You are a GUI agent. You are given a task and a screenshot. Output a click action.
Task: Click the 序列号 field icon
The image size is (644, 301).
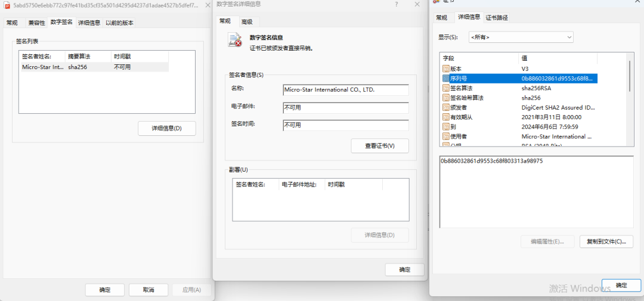[446, 79]
